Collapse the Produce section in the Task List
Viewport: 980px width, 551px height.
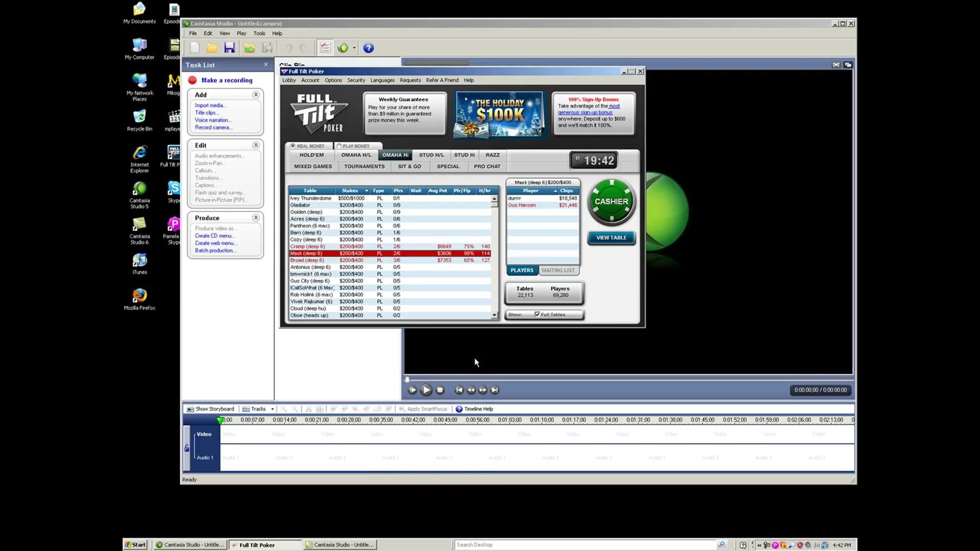pos(256,217)
